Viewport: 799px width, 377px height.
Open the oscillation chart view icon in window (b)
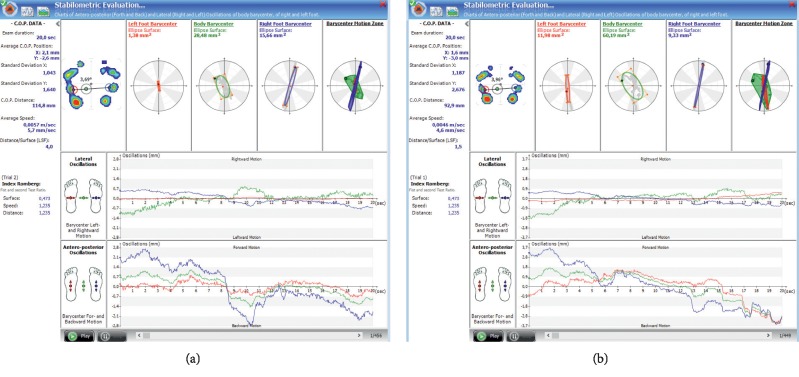[x=436, y=11]
